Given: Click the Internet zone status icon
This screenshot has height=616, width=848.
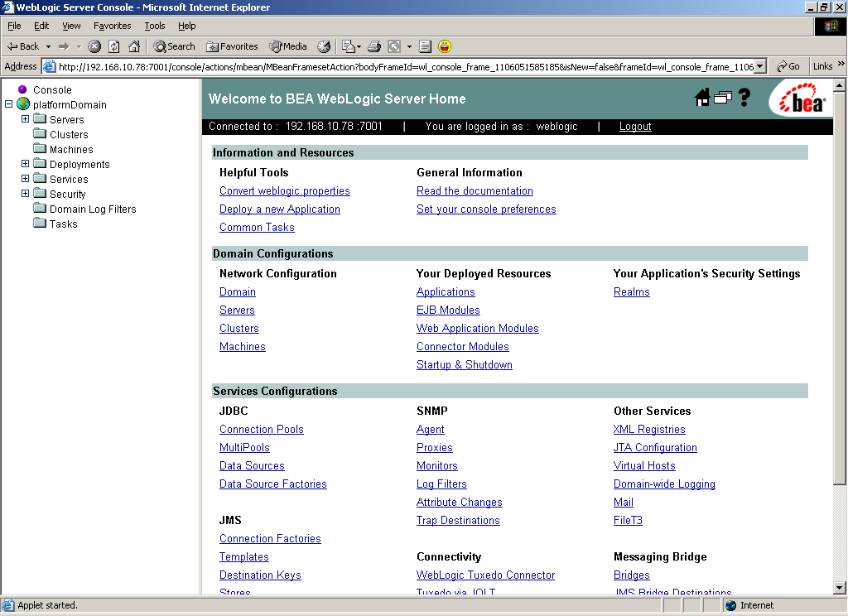Looking at the screenshot, I should (731, 605).
